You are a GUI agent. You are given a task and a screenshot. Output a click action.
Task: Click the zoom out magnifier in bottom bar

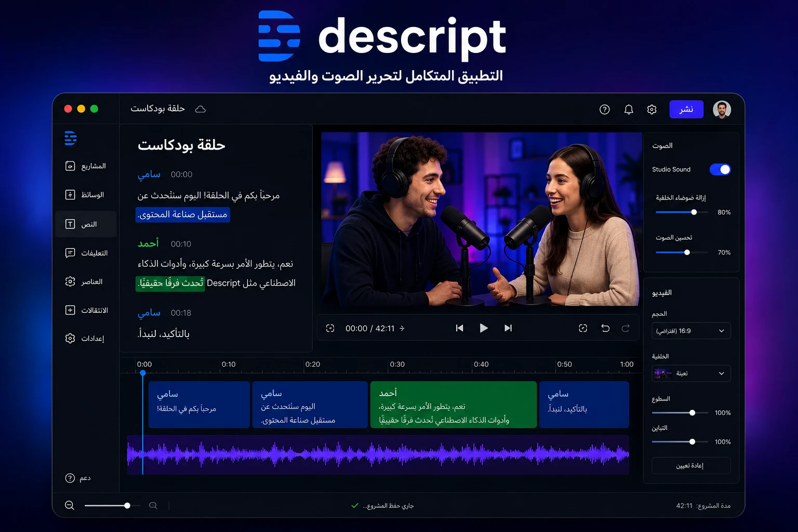coord(70,506)
